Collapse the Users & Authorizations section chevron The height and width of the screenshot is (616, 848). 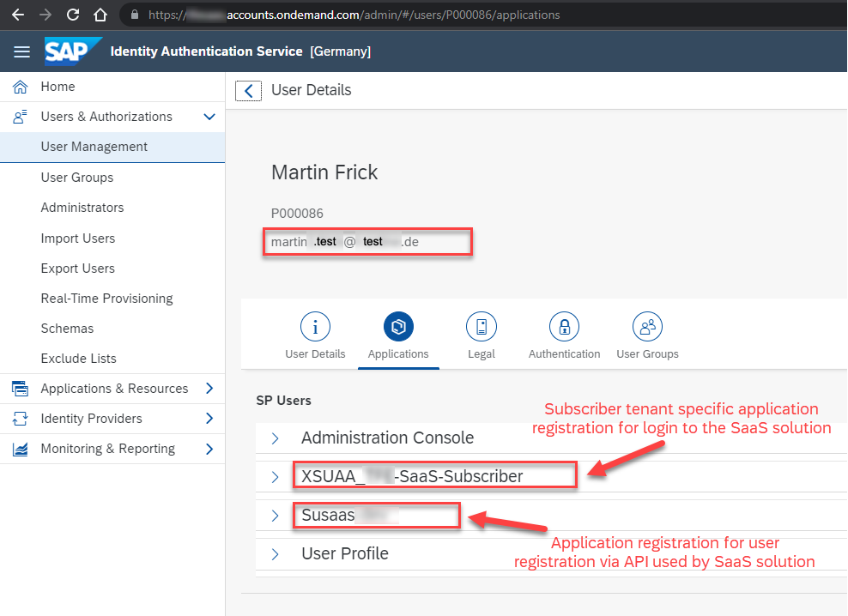(x=209, y=117)
